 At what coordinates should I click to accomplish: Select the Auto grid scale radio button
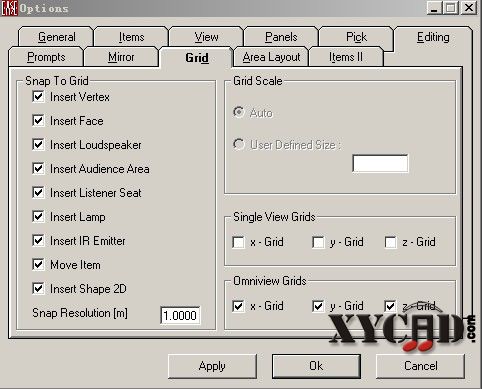point(239,112)
